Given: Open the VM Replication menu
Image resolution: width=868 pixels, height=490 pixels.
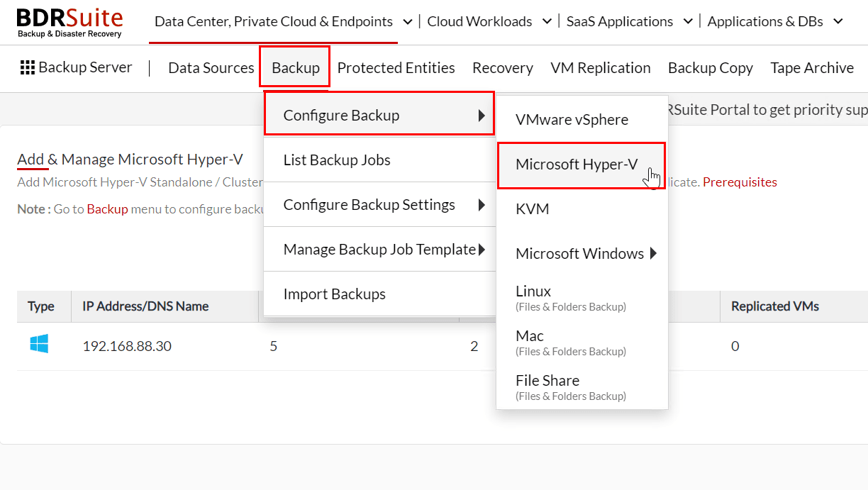Looking at the screenshot, I should [x=601, y=68].
